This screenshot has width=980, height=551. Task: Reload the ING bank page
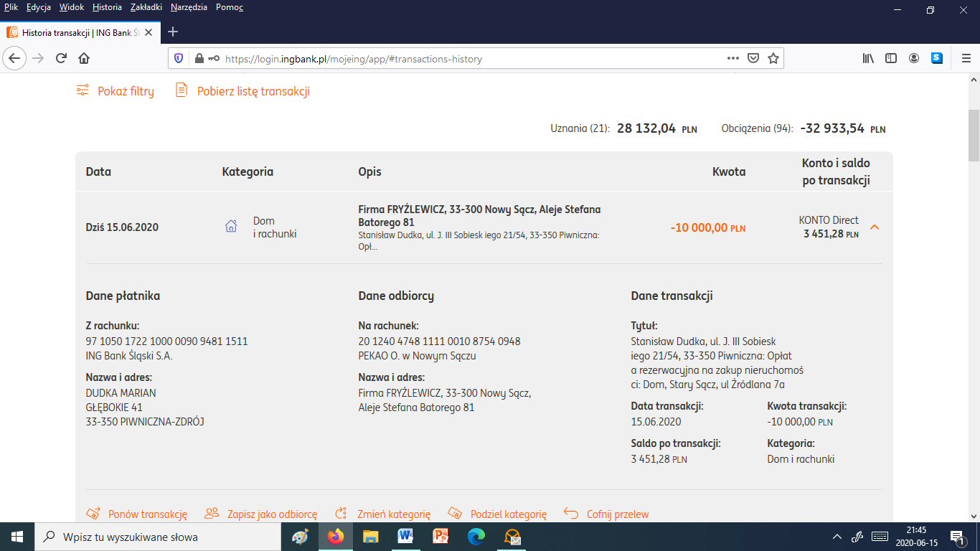[x=61, y=58]
